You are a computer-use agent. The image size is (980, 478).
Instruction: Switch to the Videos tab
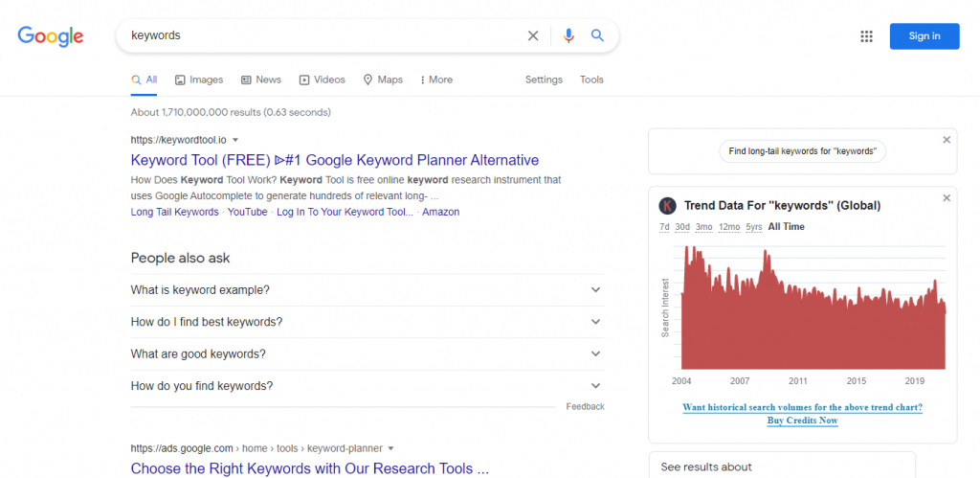(322, 80)
